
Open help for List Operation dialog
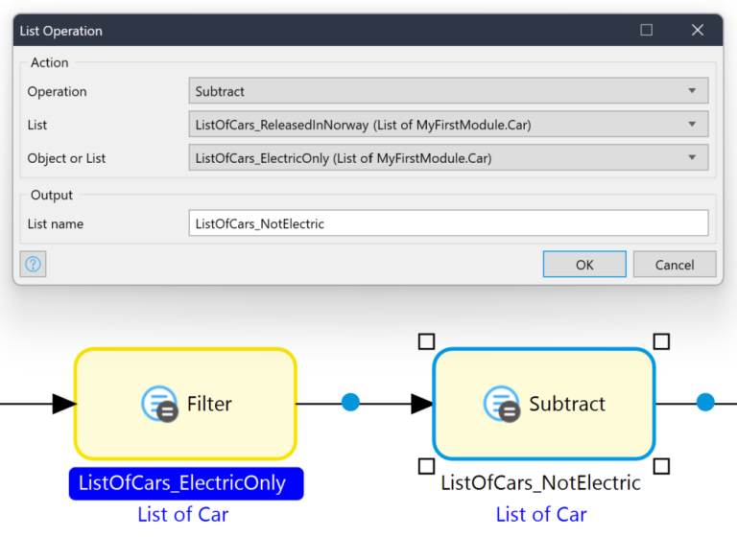point(33,264)
